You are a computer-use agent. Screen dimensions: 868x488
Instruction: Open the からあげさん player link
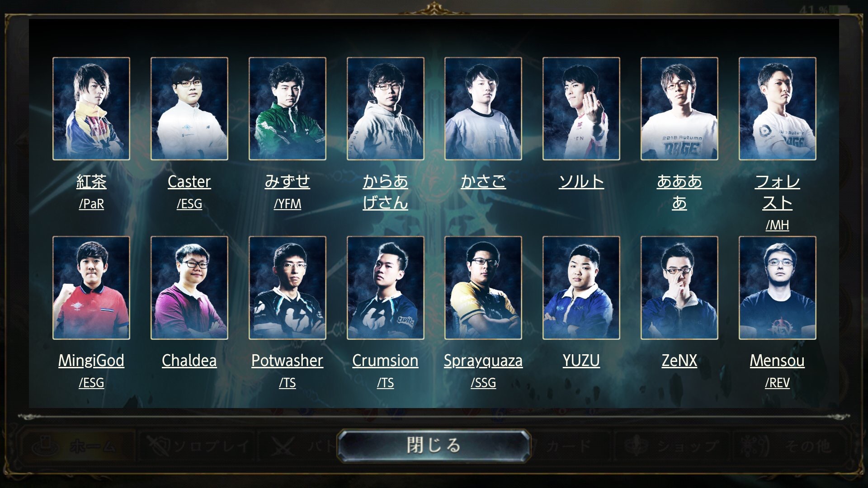[x=385, y=192]
